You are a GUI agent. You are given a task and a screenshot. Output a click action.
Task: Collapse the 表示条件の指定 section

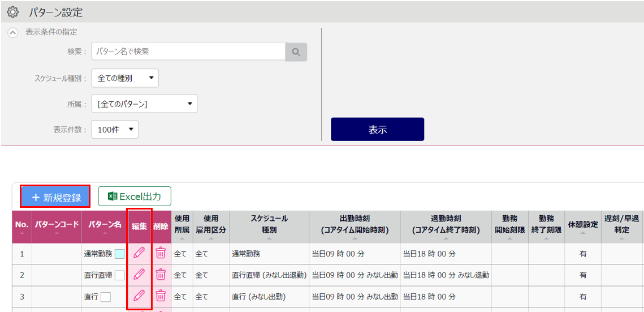pos(12,32)
